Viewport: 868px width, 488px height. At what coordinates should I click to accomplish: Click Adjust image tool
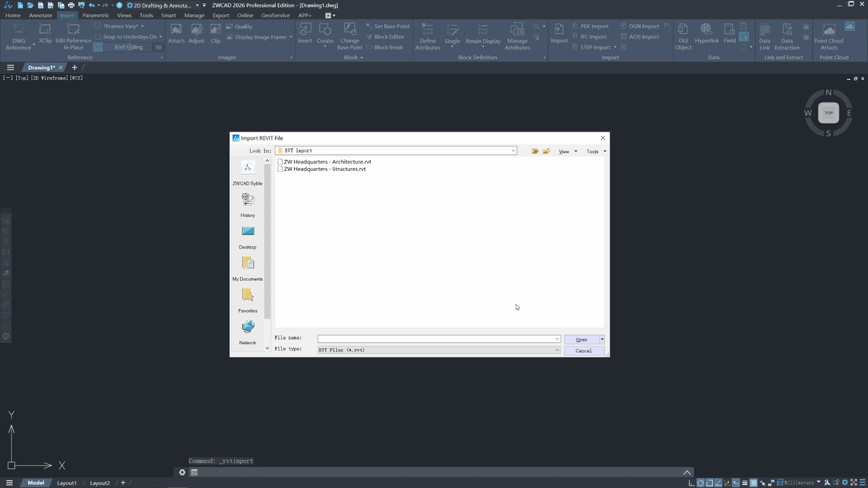pos(197,34)
